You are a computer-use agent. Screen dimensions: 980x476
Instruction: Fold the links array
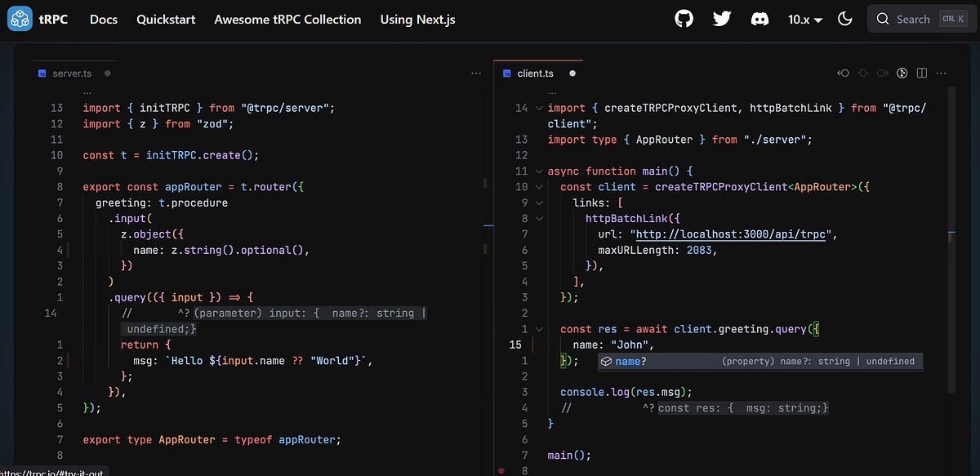(538, 202)
